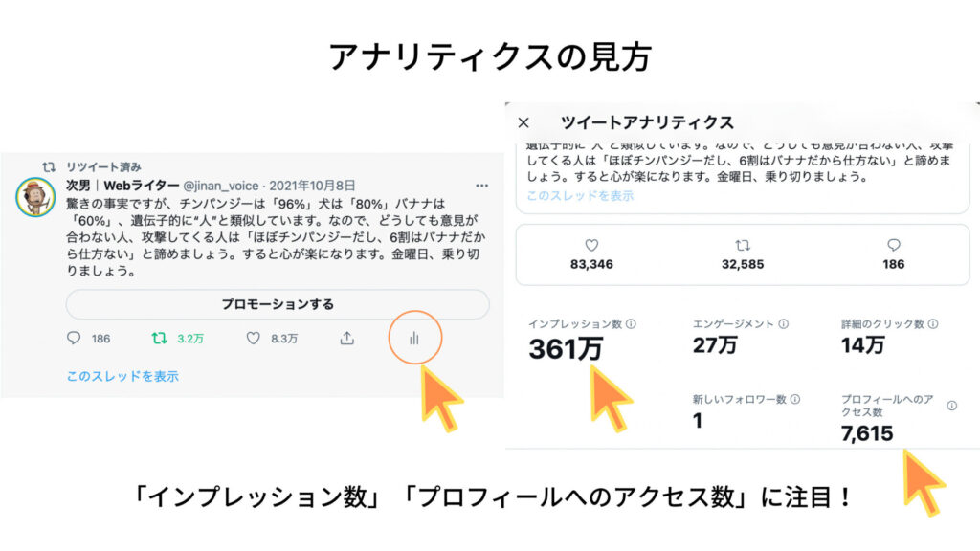Click info icon beside 新しいフォロワー数
980x551 pixels.
tap(795, 399)
